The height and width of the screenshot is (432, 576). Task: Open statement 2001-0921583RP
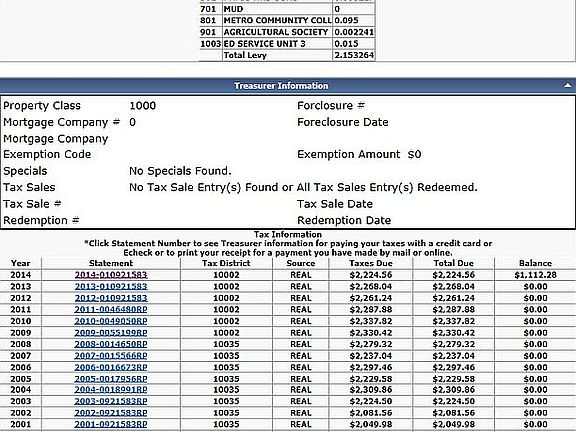111,424
